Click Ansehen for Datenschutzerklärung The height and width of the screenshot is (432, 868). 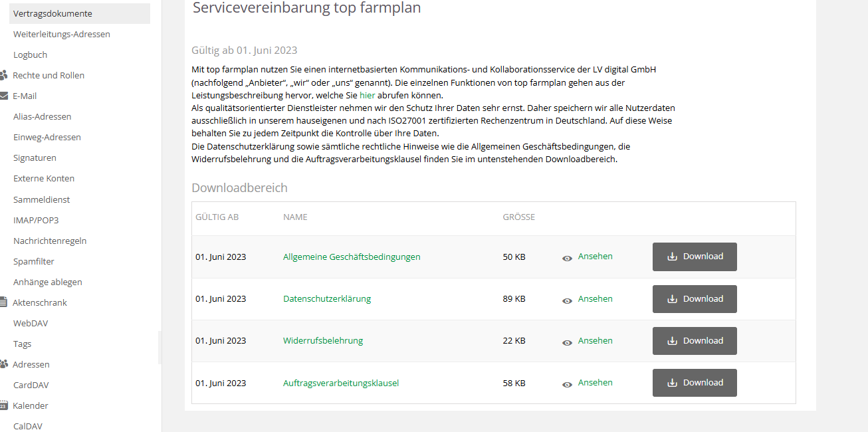(596, 298)
